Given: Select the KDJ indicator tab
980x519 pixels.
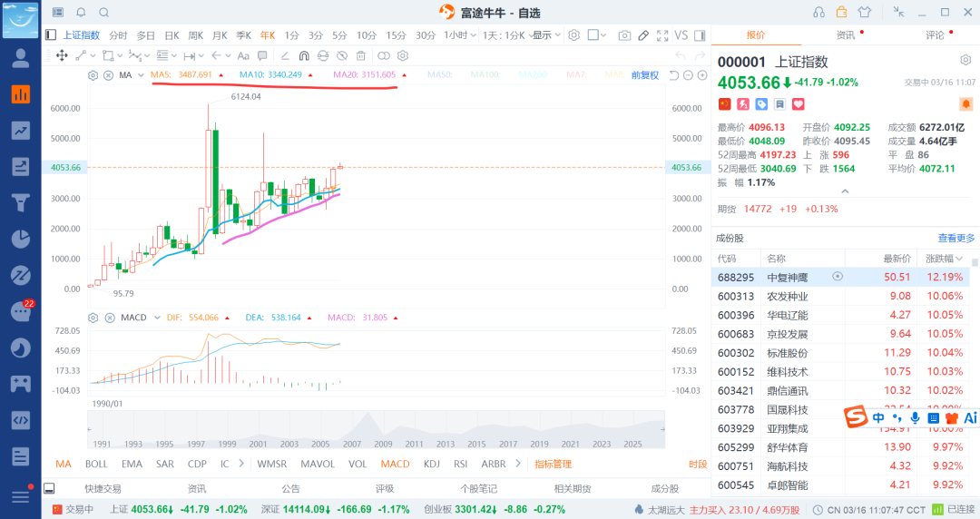Looking at the screenshot, I should 431,464.
